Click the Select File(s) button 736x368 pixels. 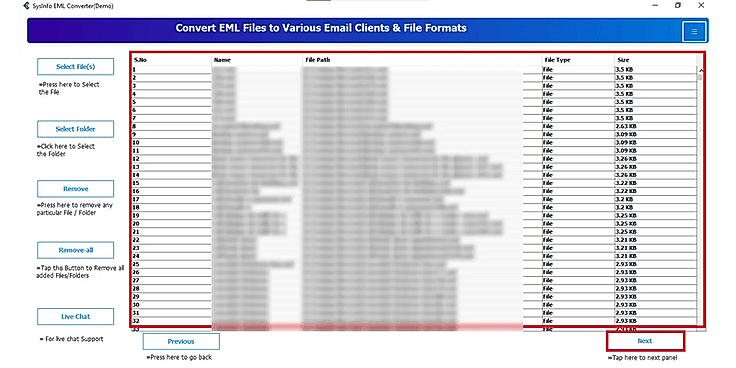coord(76,67)
